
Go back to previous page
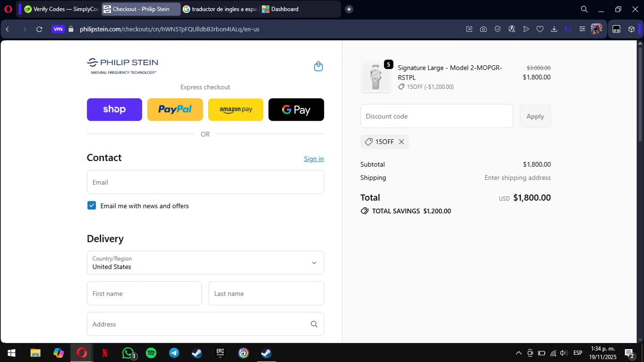tap(8, 29)
